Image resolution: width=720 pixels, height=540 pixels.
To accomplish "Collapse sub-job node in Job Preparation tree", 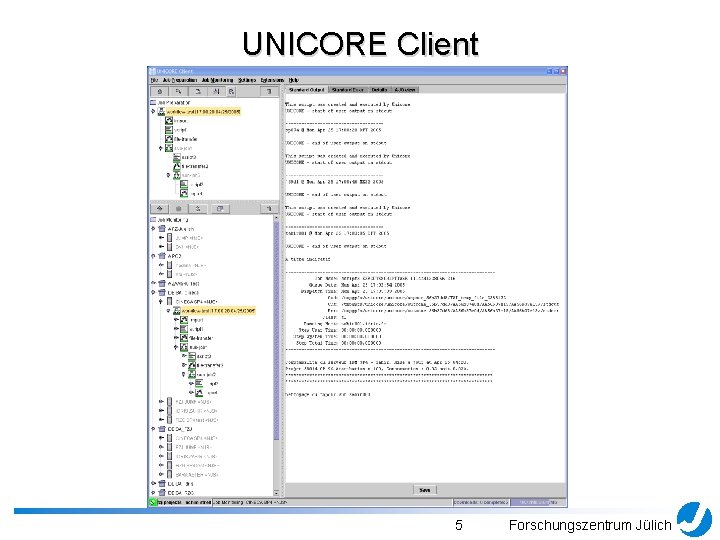I will [161, 148].
